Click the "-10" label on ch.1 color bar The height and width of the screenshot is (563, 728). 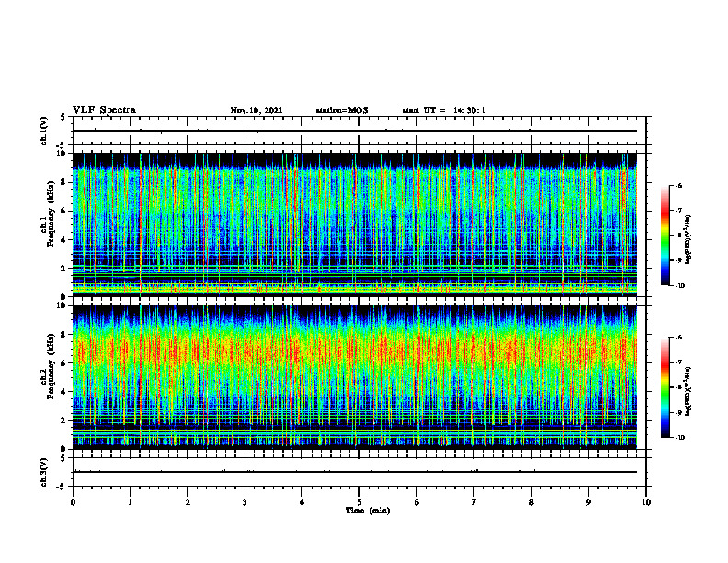coord(679,286)
